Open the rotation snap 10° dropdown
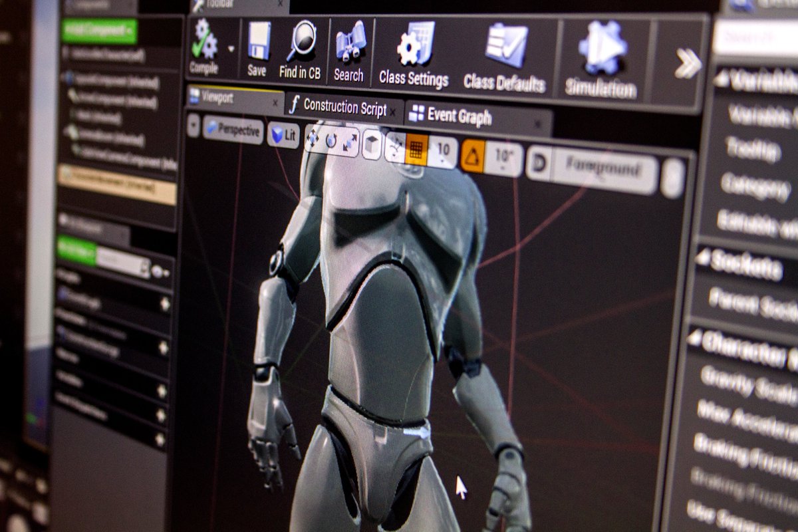798x532 pixels. [x=504, y=160]
